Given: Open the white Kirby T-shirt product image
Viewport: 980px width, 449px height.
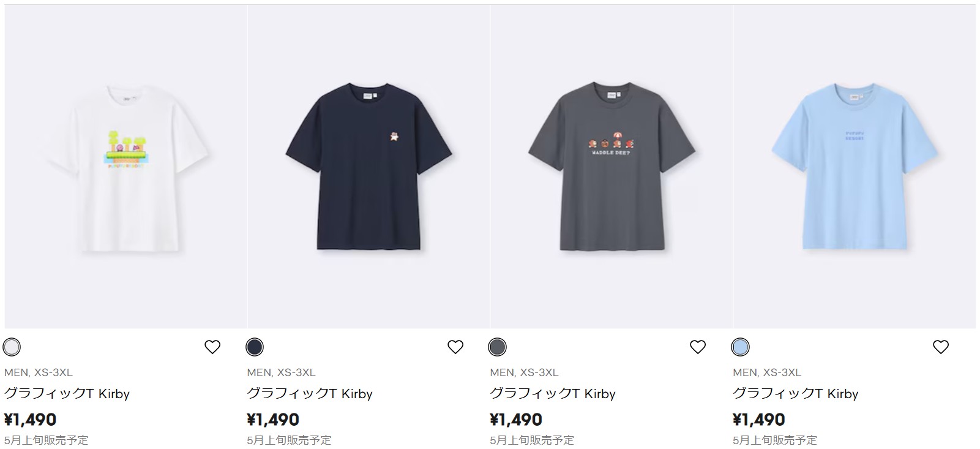Looking at the screenshot, I should click(x=126, y=167).
